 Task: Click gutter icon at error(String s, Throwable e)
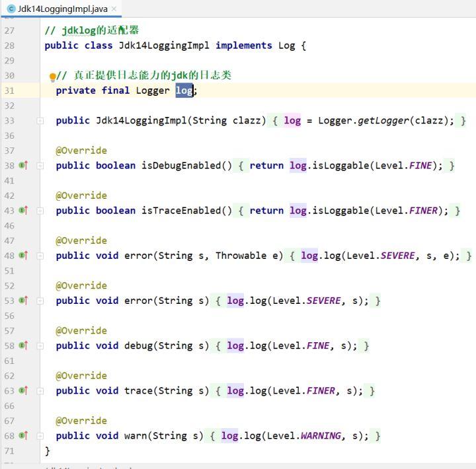(23, 256)
